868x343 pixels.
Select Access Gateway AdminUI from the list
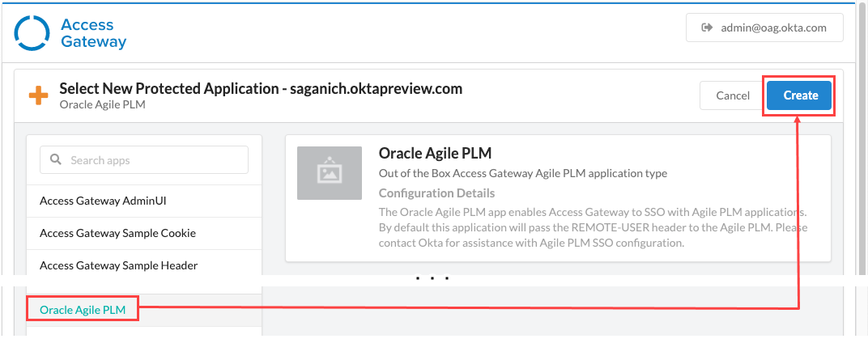coord(103,200)
